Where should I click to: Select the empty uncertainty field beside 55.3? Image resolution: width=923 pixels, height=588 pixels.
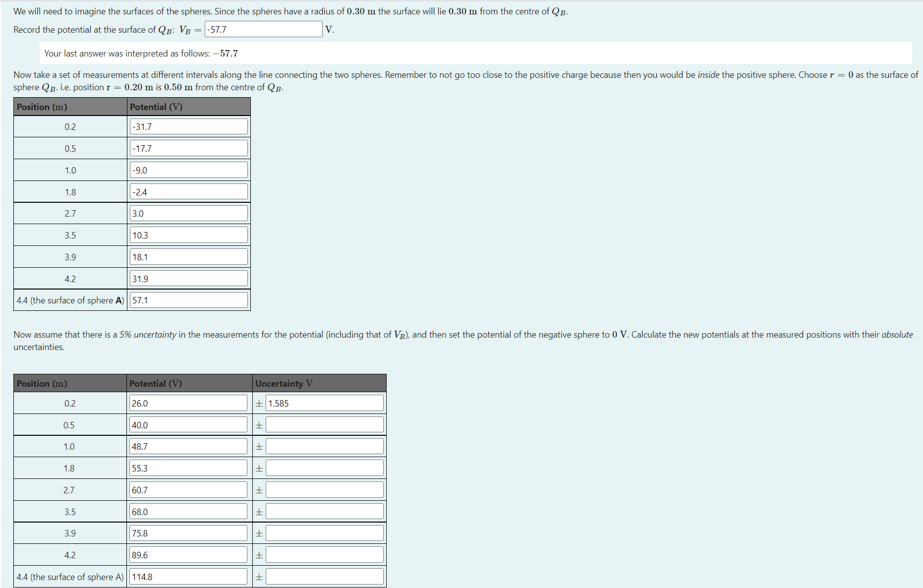[325, 468]
